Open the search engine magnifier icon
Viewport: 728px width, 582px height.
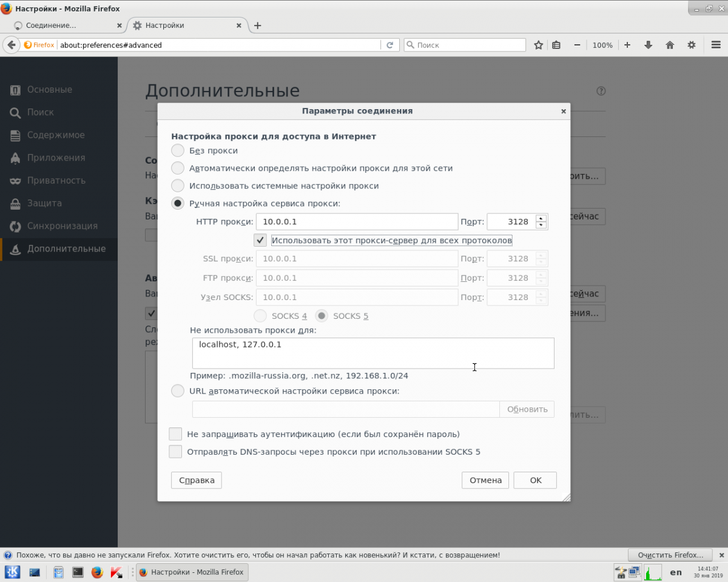tap(410, 45)
